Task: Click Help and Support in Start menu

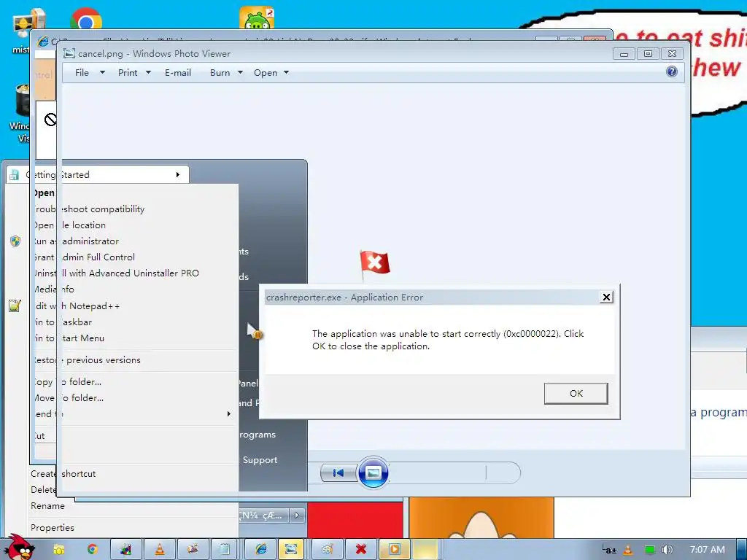Action: click(260, 460)
